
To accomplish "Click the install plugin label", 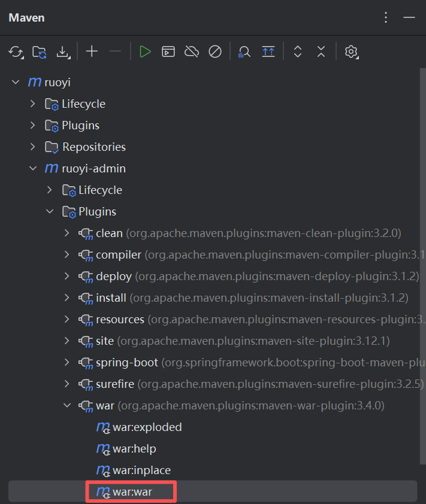I will pos(111,297).
